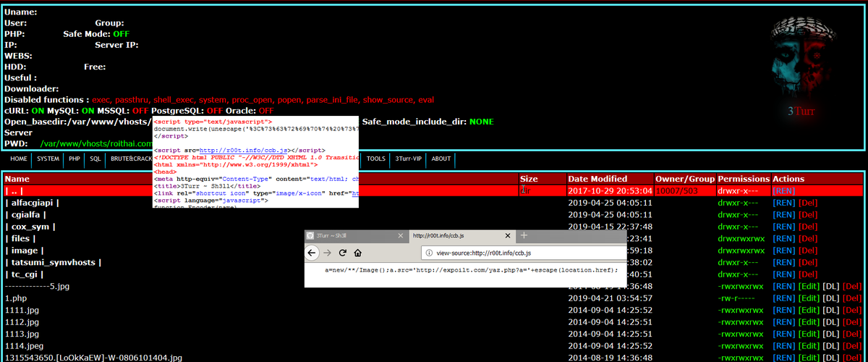Click the site info icon in address bar

coord(428,253)
